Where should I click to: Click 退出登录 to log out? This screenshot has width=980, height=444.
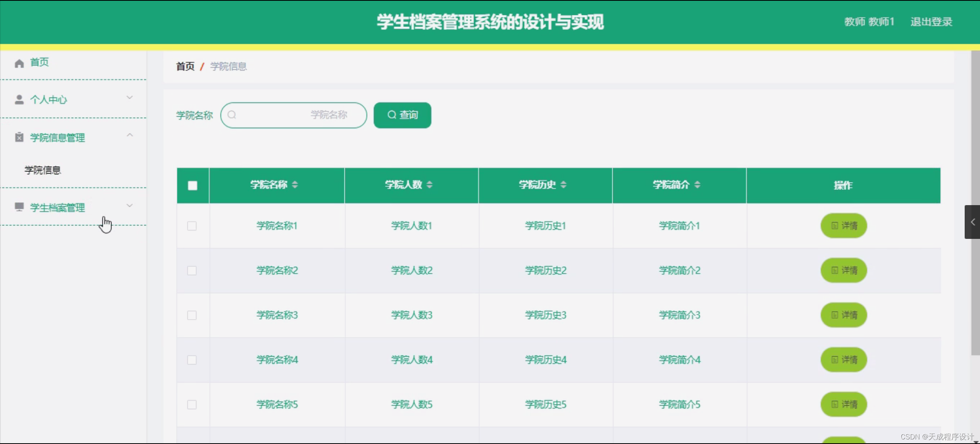coord(931,22)
